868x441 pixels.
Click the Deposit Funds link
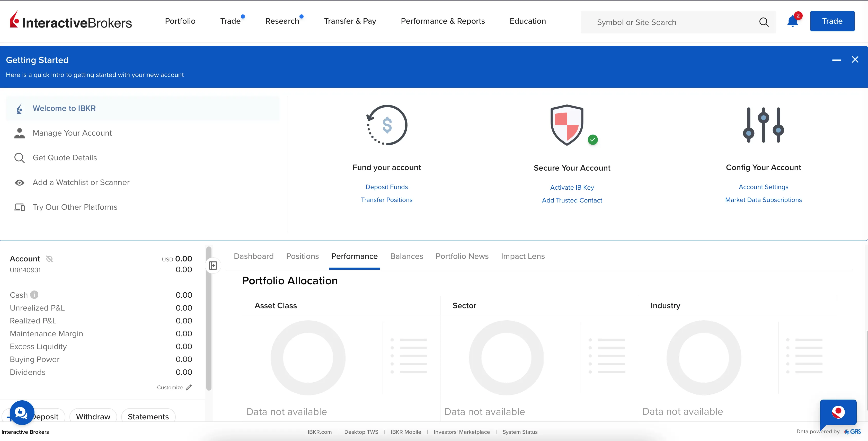pos(387,187)
